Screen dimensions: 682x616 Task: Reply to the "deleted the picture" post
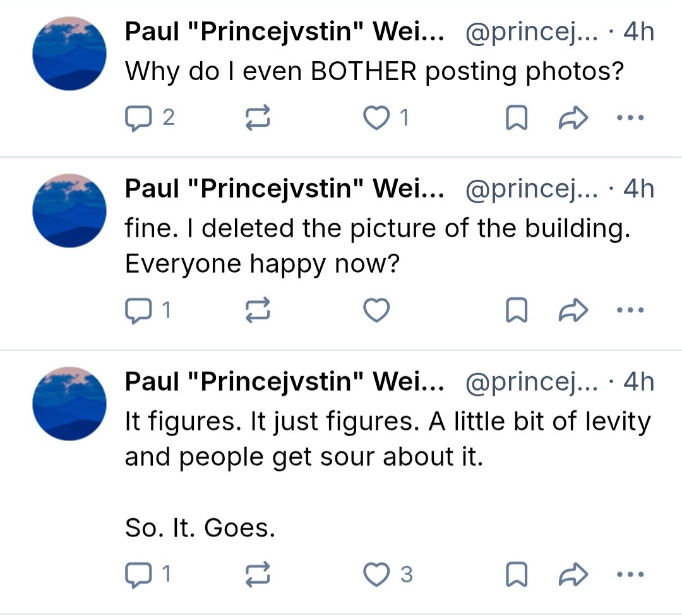coord(137,310)
